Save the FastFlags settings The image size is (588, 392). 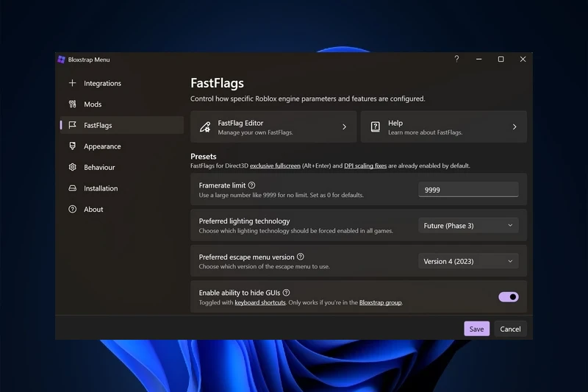(x=476, y=329)
